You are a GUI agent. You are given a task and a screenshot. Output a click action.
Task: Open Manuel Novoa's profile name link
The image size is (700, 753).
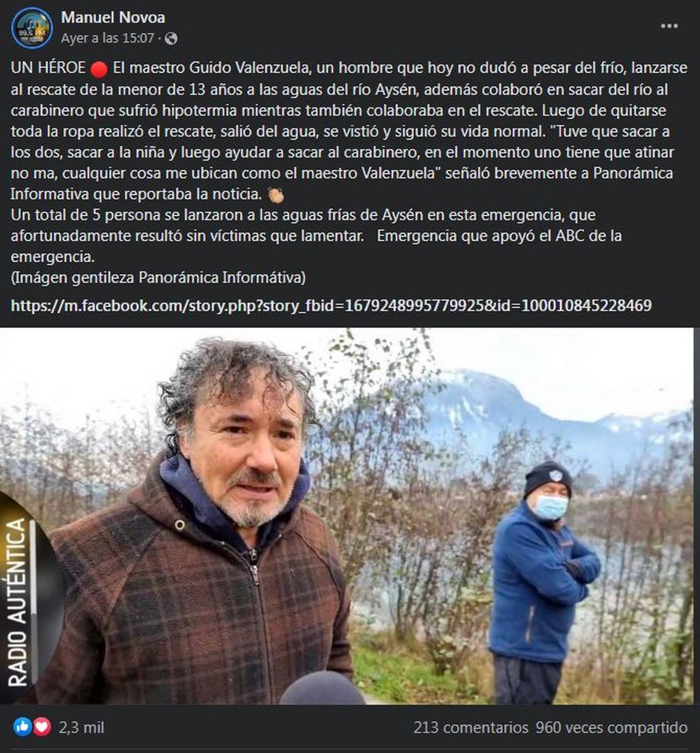(113, 17)
